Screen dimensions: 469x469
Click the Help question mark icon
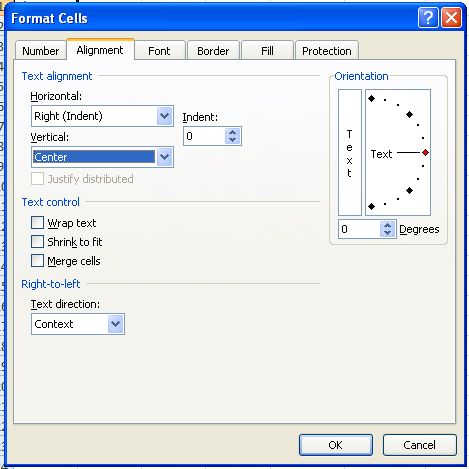pyautogui.click(x=428, y=18)
